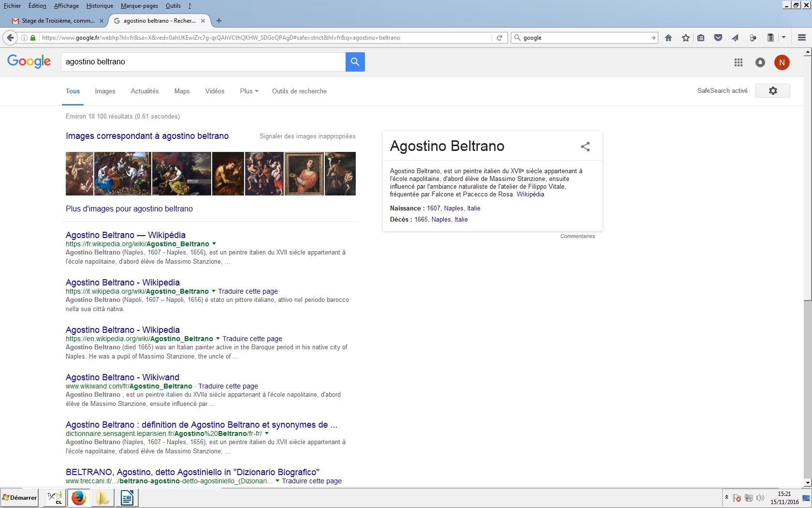Image resolution: width=812 pixels, height=508 pixels.
Task: Click the framed portrait painting thumbnail
Action: (304, 174)
